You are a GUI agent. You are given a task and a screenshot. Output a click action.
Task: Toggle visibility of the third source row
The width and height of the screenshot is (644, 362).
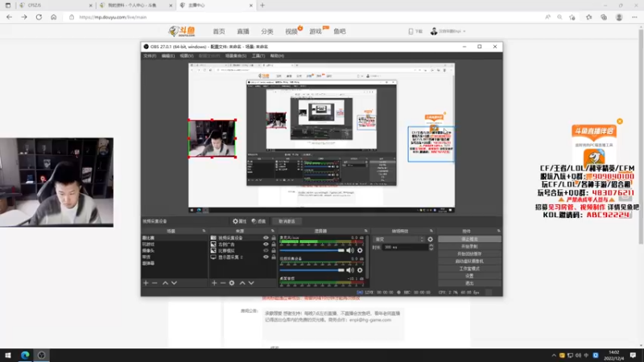(x=266, y=250)
